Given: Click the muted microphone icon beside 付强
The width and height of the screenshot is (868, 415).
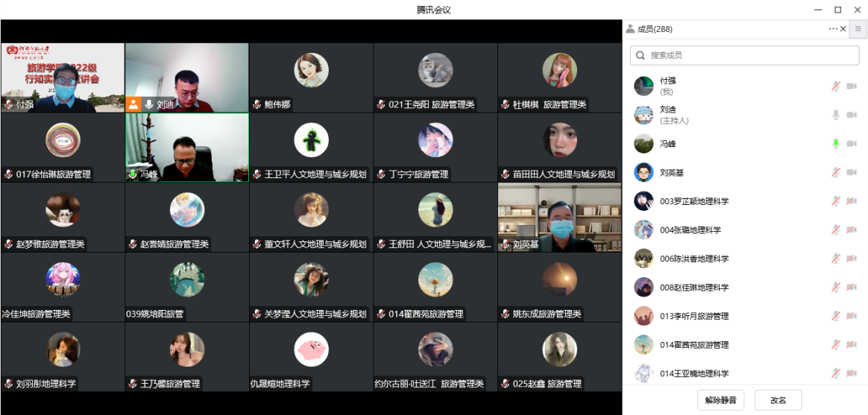Looking at the screenshot, I should tap(836, 86).
